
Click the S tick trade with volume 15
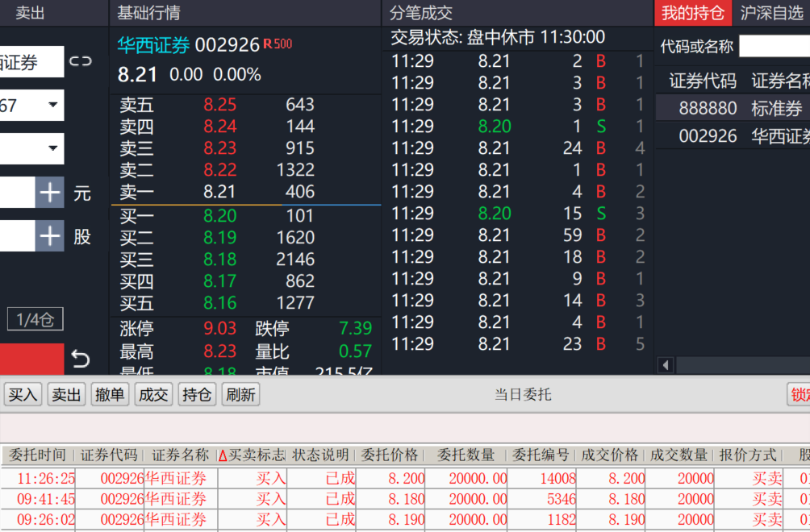click(518, 214)
